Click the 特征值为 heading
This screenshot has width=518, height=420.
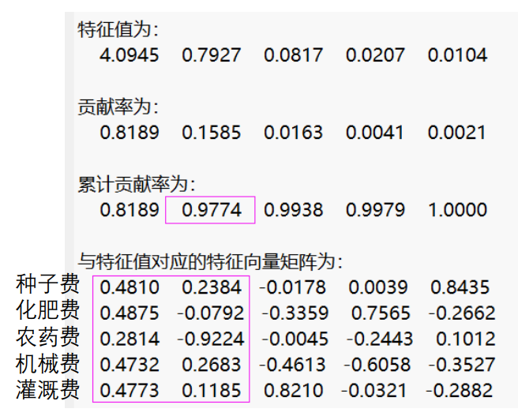[x=118, y=29]
